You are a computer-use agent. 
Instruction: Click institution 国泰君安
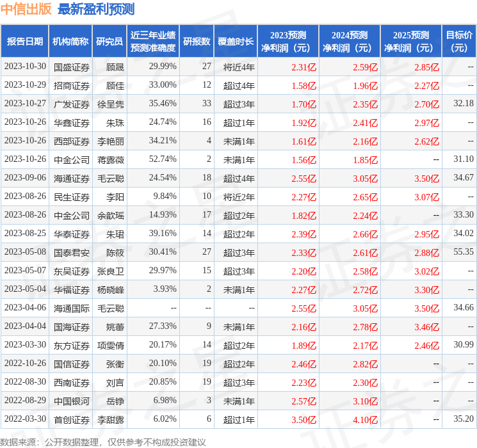pos(72,252)
